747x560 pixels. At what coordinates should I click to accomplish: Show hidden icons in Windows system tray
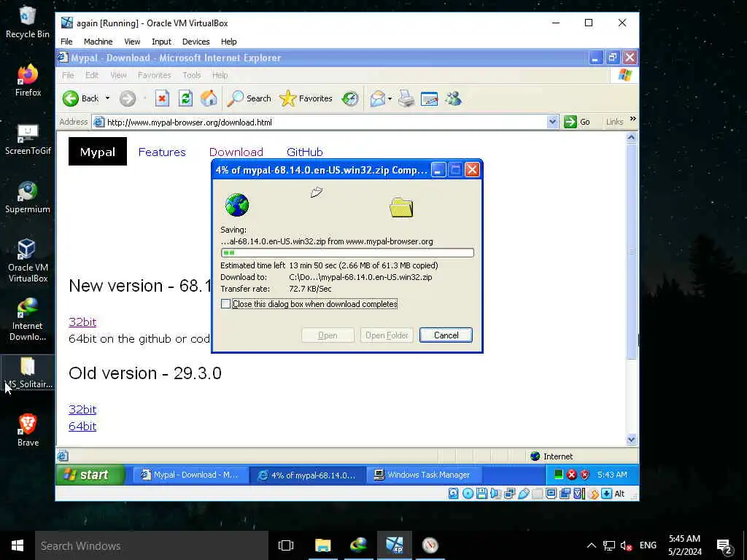point(591,545)
